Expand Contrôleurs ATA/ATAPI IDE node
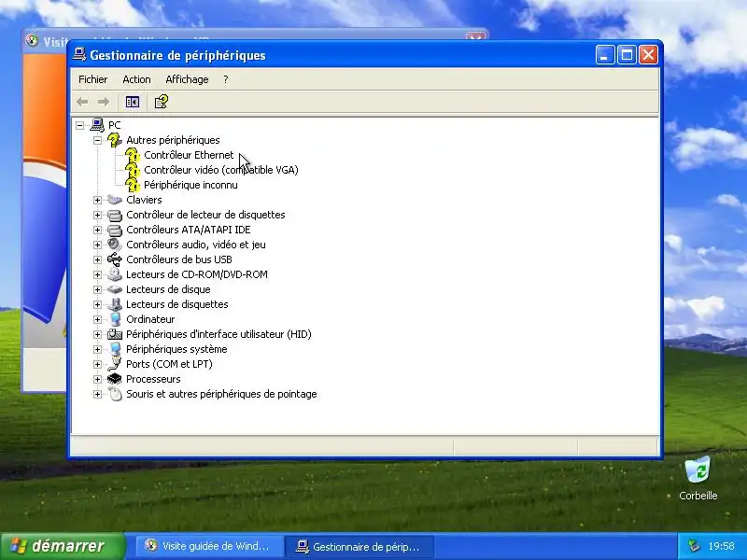Viewport: 747px width, 560px height. [x=98, y=230]
